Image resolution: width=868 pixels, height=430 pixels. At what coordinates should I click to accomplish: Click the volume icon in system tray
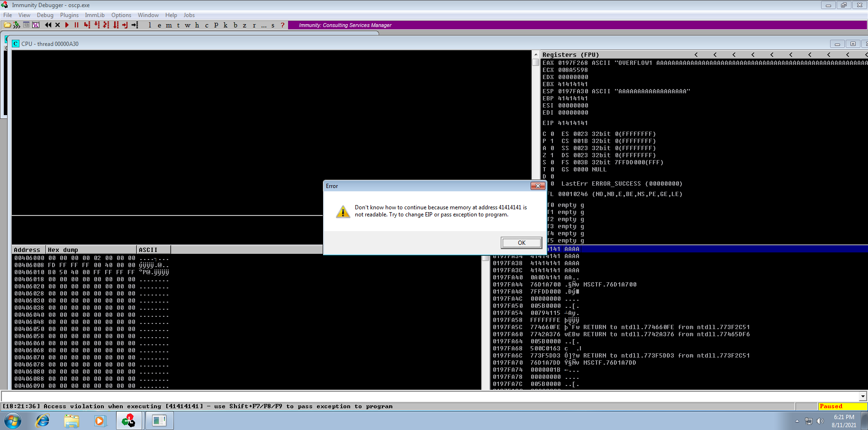pos(820,421)
